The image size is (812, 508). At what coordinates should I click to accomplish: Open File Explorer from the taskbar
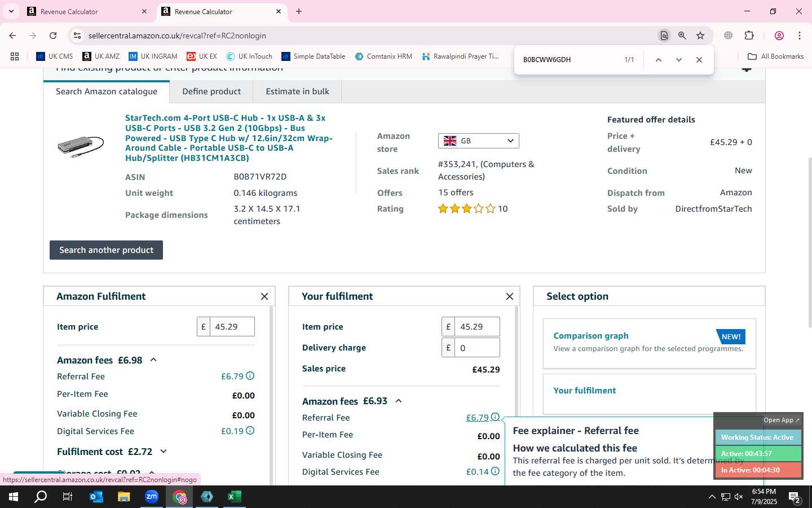[123, 497]
